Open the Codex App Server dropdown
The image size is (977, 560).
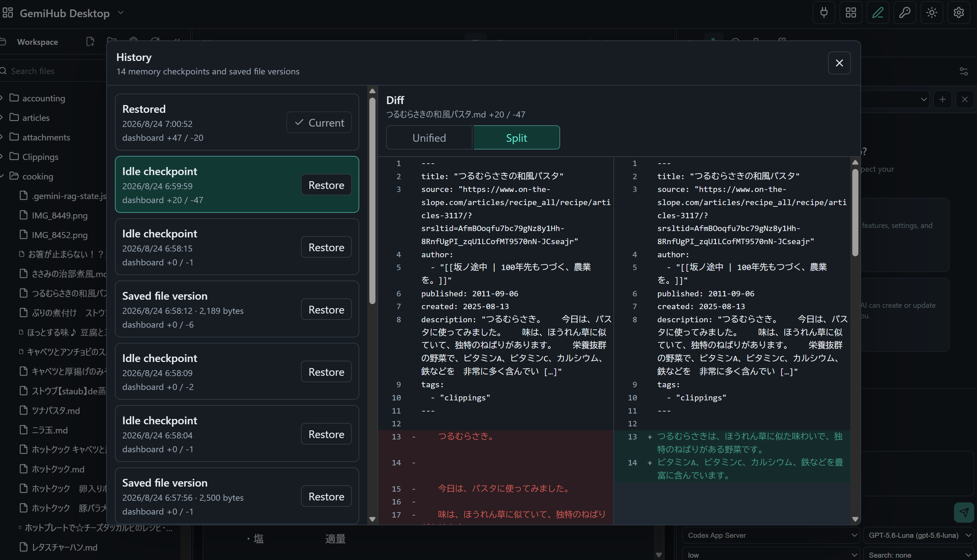tap(771, 535)
